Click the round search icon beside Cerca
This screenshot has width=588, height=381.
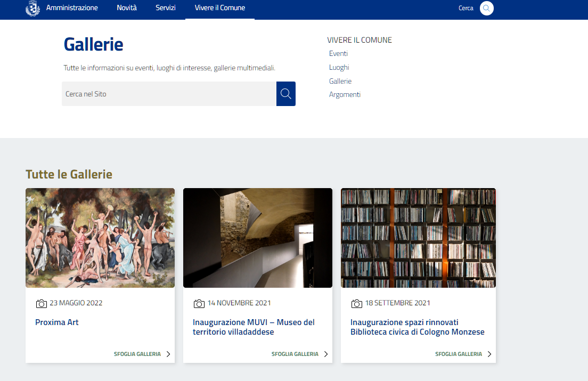pyautogui.click(x=486, y=9)
